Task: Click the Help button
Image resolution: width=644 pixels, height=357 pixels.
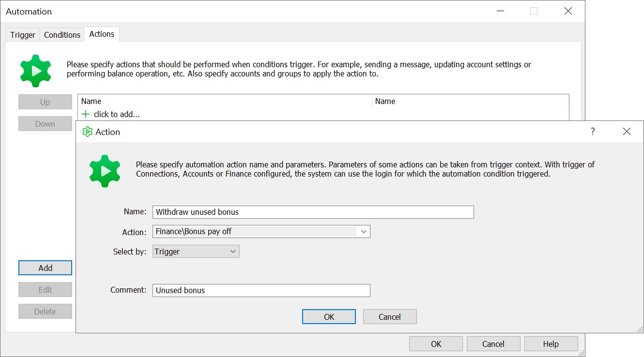Action: point(551,344)
